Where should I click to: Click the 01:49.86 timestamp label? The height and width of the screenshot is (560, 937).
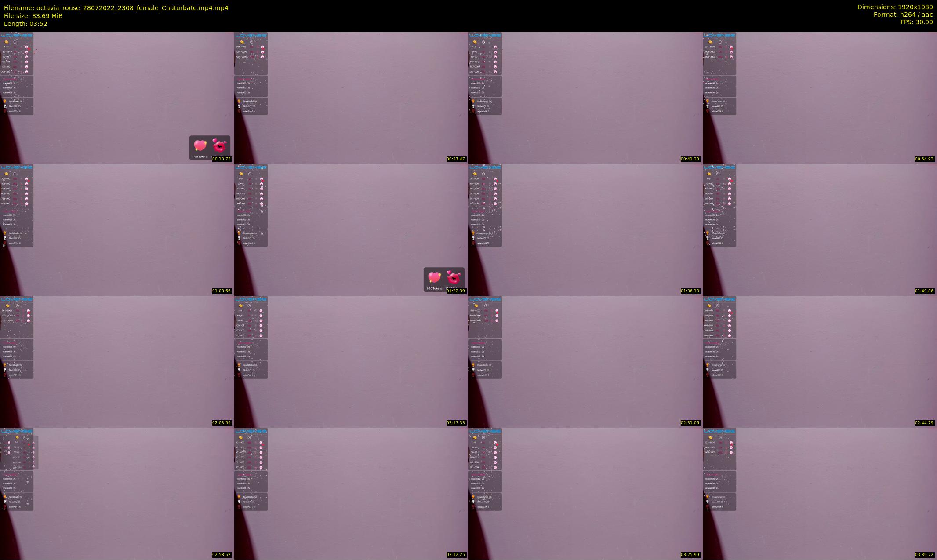[924, 291]
